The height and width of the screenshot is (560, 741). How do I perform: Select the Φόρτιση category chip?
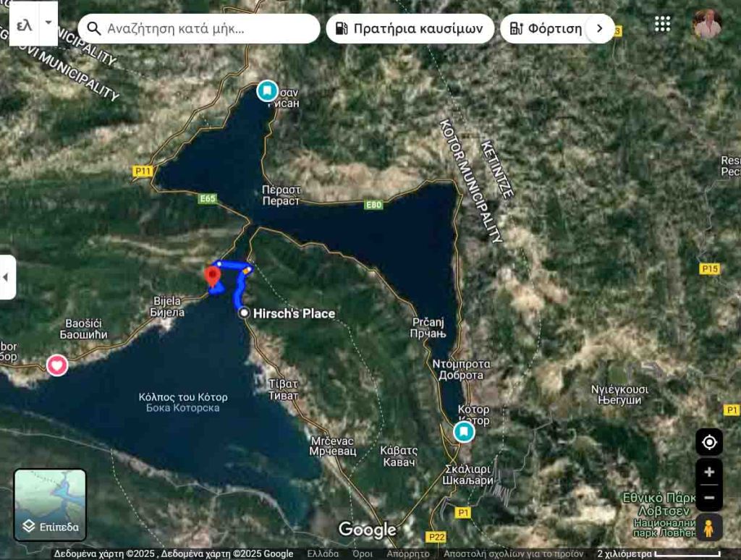546,29
